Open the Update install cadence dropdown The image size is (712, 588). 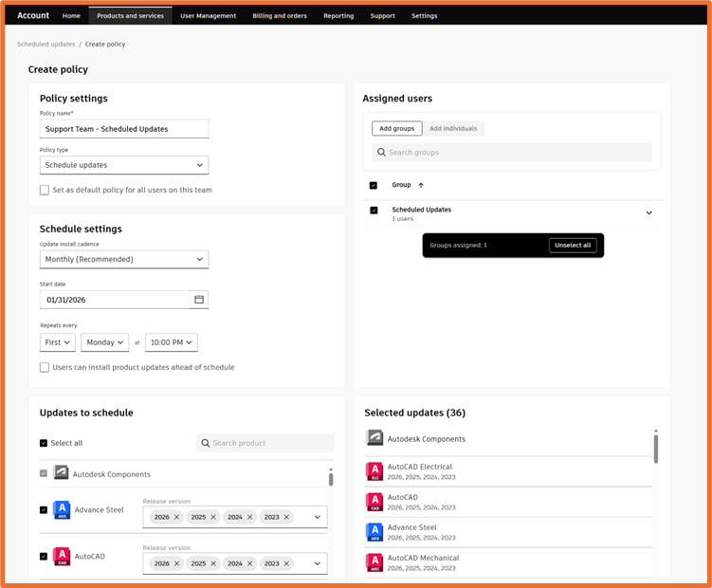tap(124, 259)
